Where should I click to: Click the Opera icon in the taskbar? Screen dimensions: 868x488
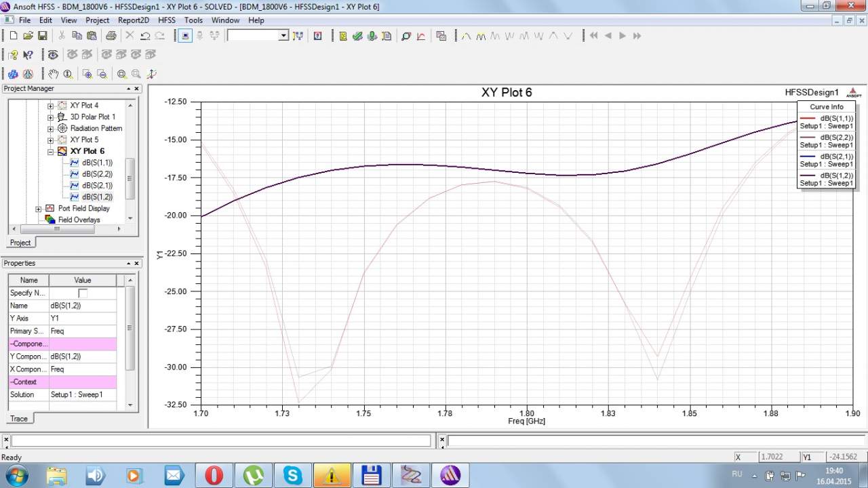[x=214, y=475]
